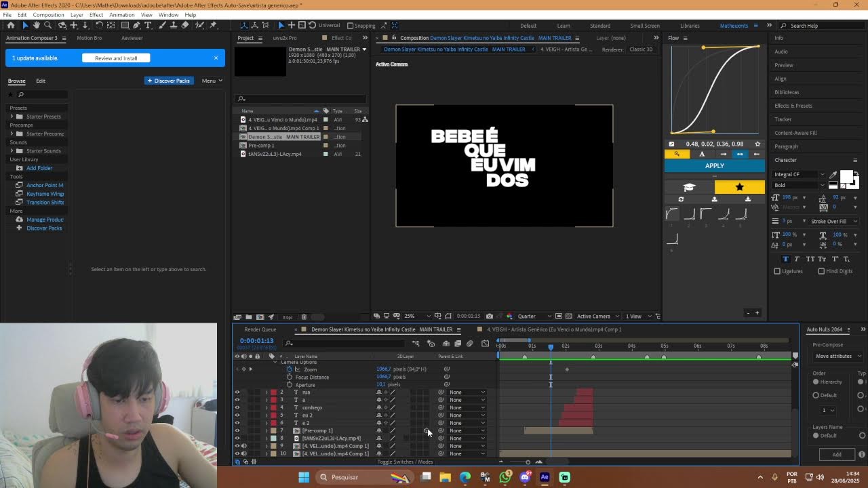The image size is (868, 488).
Task: Pick the eyedropper in Character panel
Action: pyautogui.click(x=833, y=174)
